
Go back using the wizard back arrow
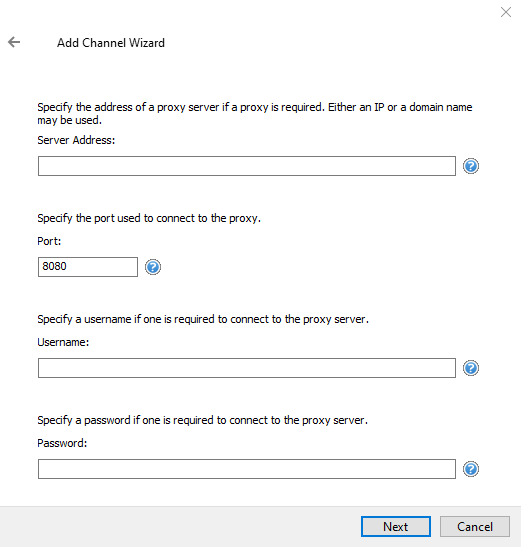click(x=14, y=42)
